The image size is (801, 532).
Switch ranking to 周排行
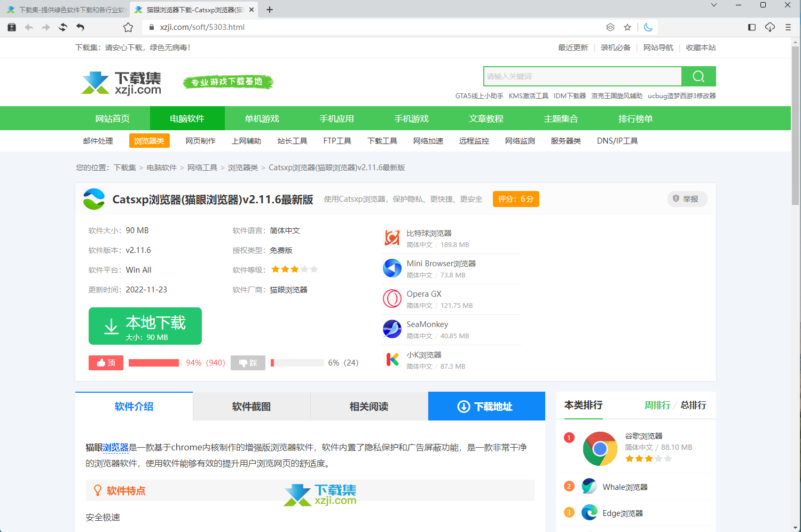(657, 406)
